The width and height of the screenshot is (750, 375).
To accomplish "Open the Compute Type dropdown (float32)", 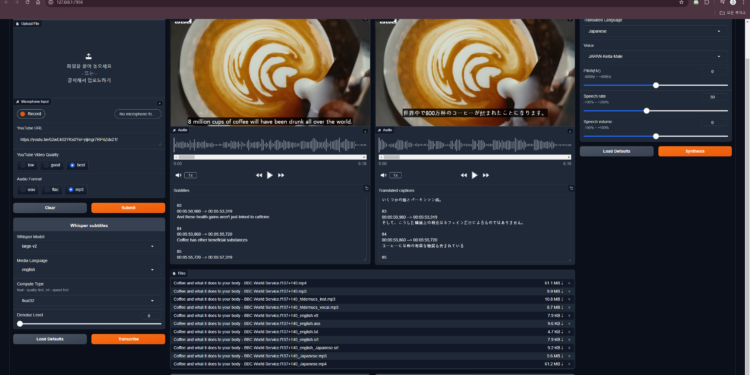I will click(89, 301).
